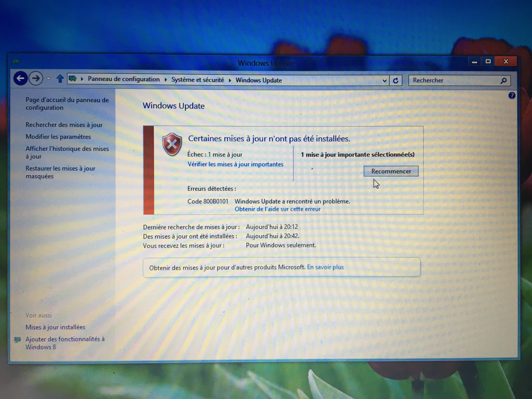Screen dimensions: 532x399
Task: Close the Windows Update window
Action: pyautogui.click(x=506, y=62)
